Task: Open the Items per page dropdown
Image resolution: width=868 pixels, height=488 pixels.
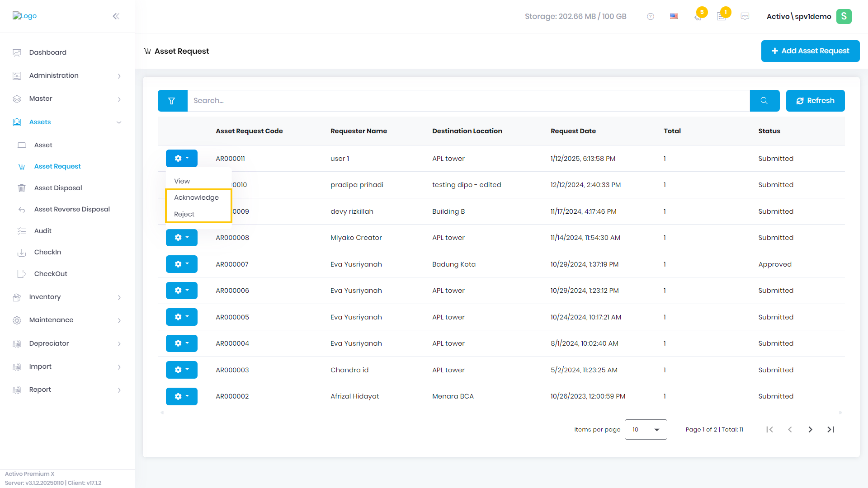Action: (646, 430)
